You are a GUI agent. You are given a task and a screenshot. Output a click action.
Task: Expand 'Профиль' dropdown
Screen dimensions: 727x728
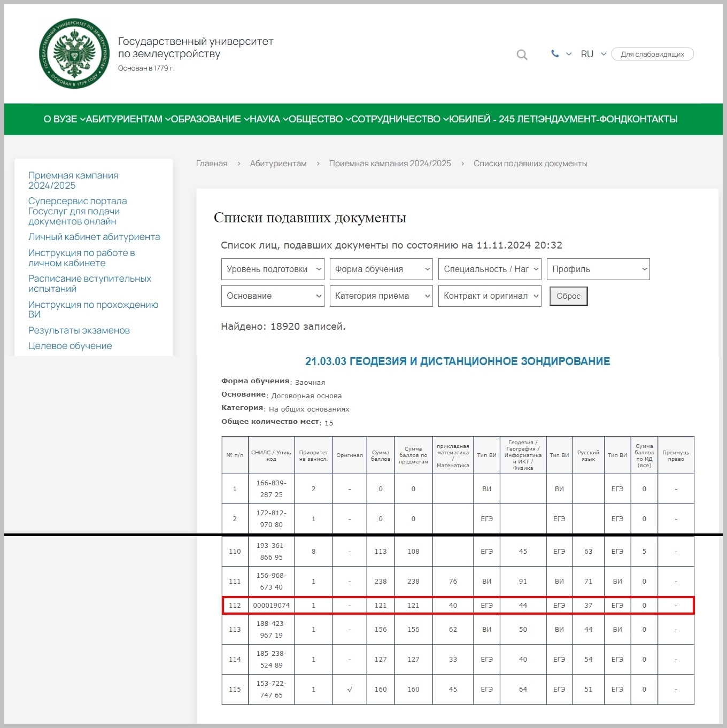point(598,269)
